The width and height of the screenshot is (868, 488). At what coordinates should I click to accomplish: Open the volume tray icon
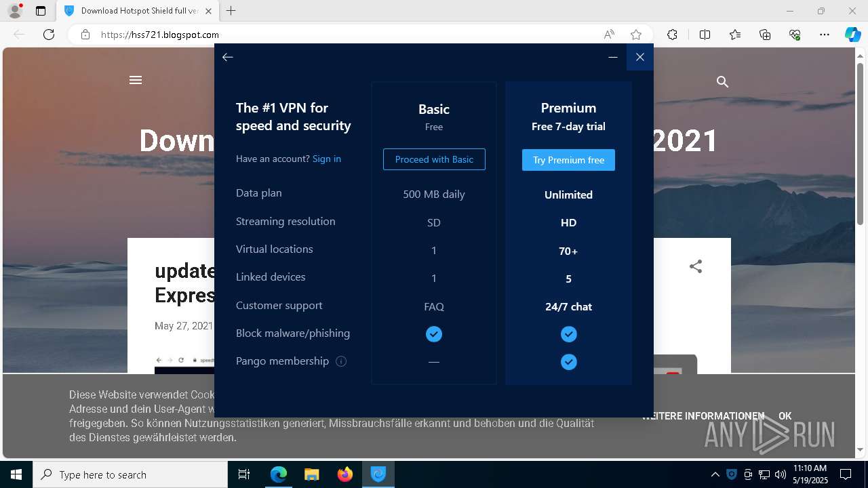point(781,474)
